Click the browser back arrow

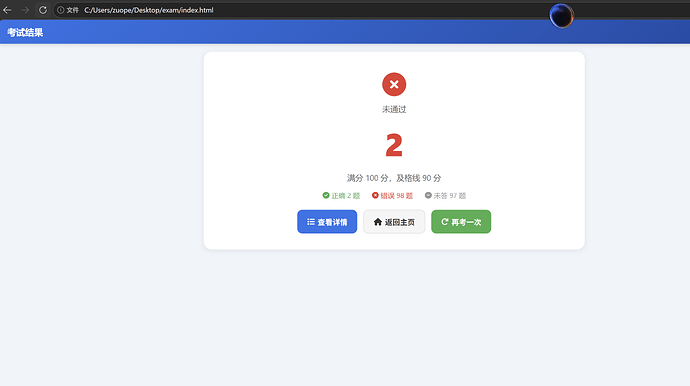(7, 10)
